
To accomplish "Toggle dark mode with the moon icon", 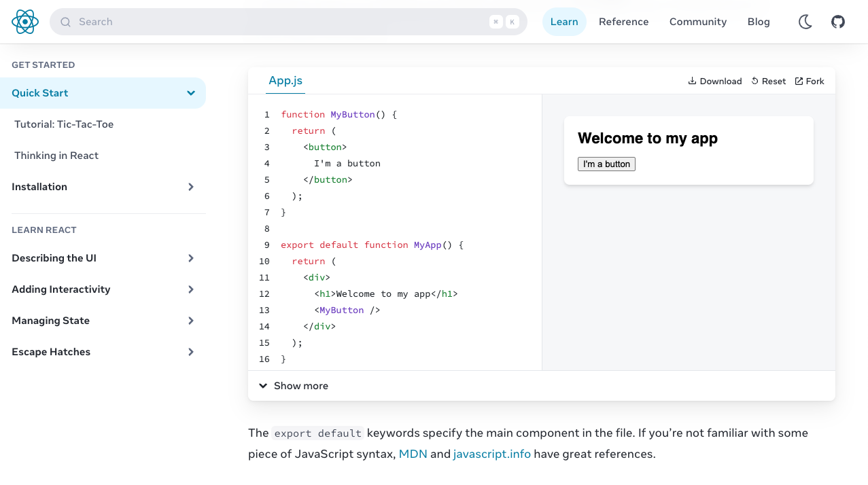I will coord(805,21).
